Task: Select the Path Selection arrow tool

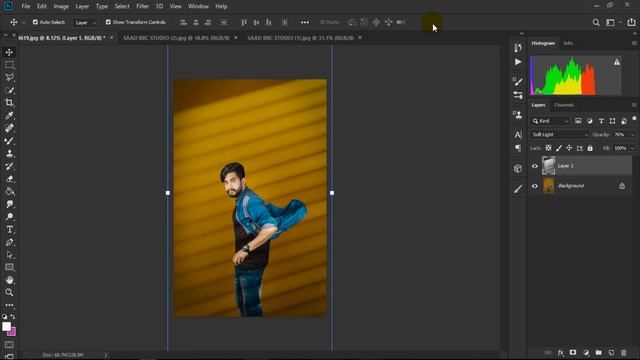Action: coord(9,255)
